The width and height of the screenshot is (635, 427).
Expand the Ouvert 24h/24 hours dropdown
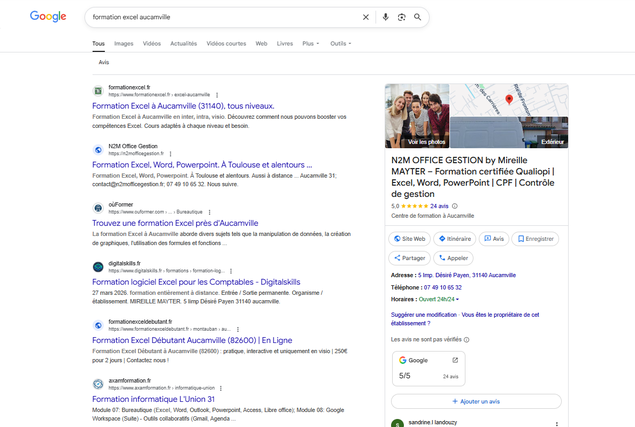pyautogui.click(x=439, y=299)
